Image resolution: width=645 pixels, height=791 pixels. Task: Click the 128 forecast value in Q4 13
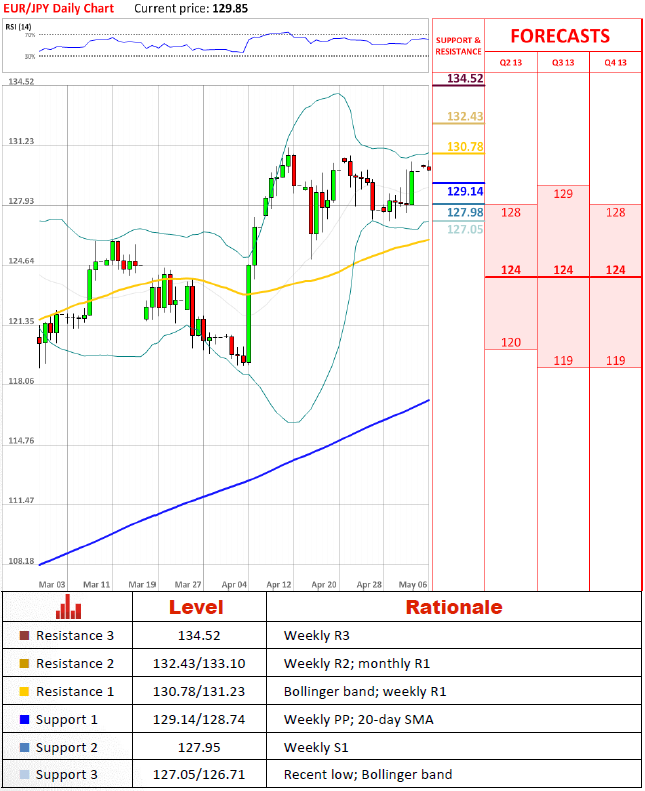coord(615,212)
